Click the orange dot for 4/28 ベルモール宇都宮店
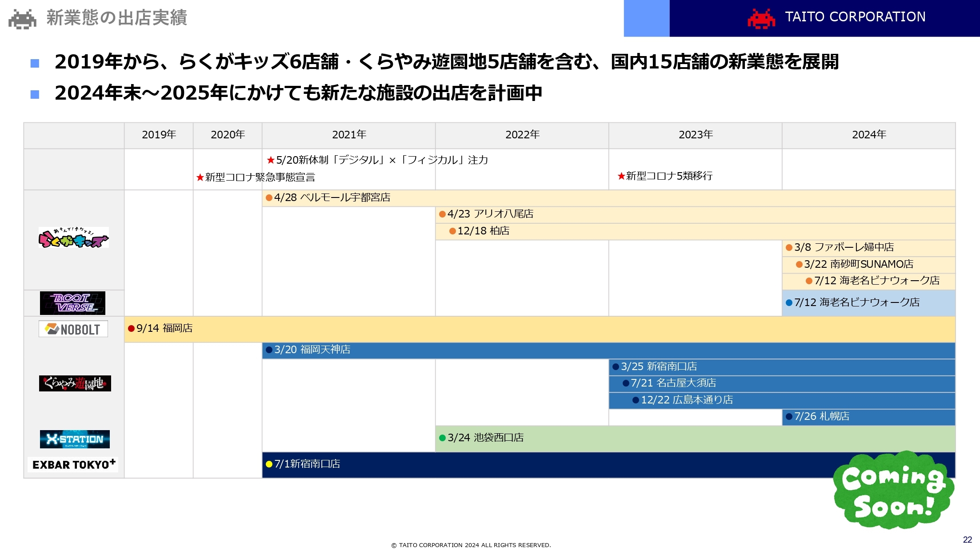Viewport: 980px width, 552px height. tap(269, 197)
